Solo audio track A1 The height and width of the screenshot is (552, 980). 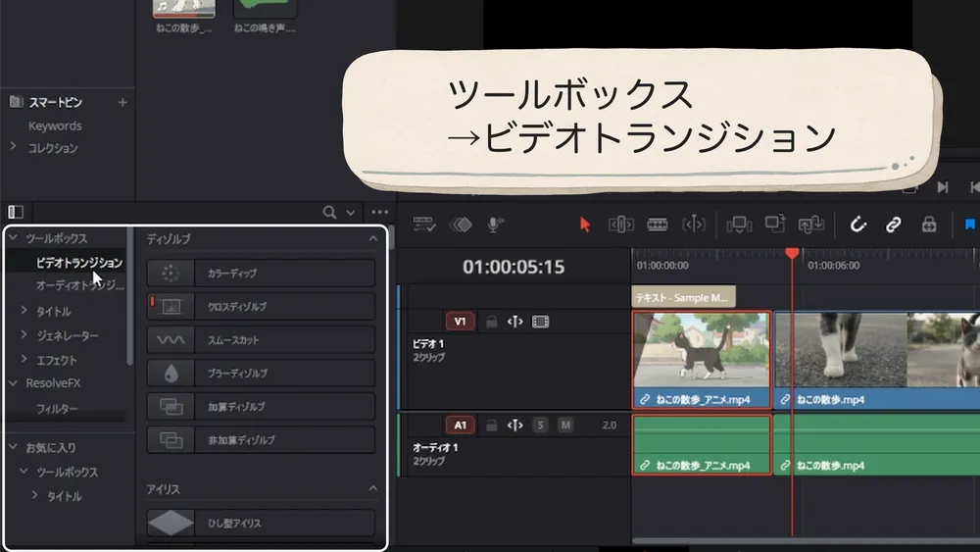[x=541, y=426]
